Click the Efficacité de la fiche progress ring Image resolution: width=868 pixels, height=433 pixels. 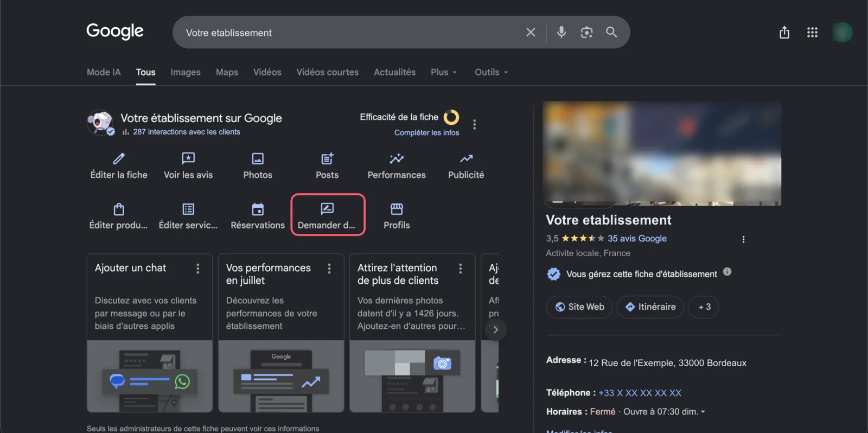click(x=451, y=117)
